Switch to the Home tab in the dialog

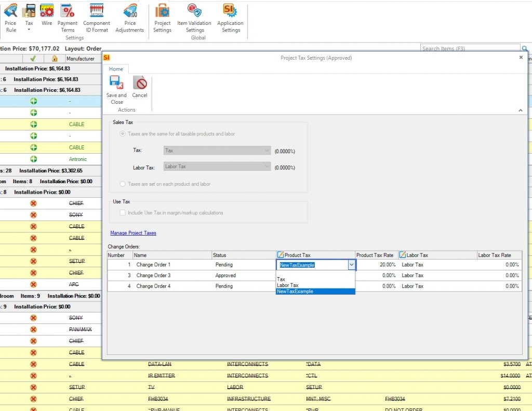point(116,68)
